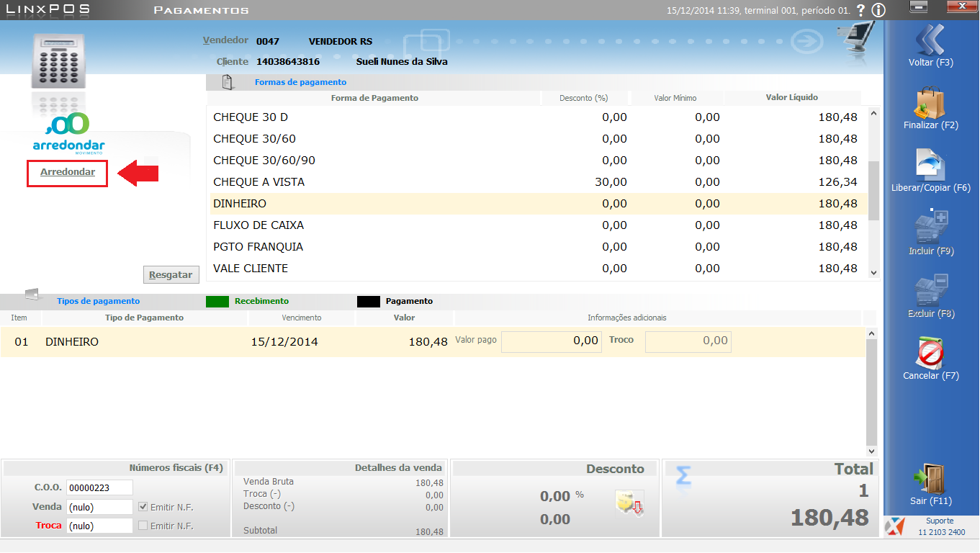The width and height of the screenshot is (980, 553).
Task: Click the 15/12/2014 due date cell
Action: coord(284,342)
